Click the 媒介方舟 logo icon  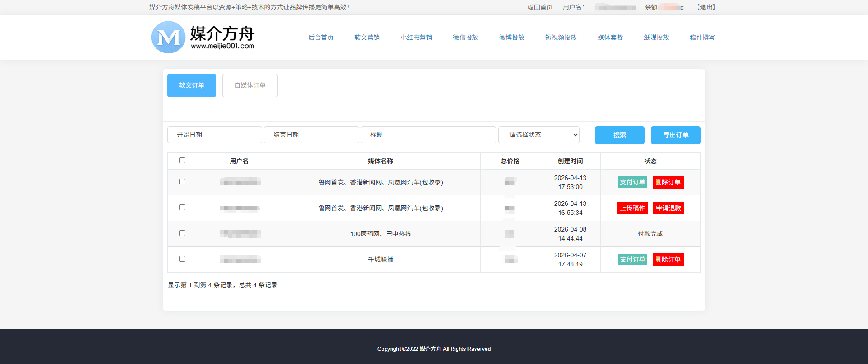click(168, 38)
